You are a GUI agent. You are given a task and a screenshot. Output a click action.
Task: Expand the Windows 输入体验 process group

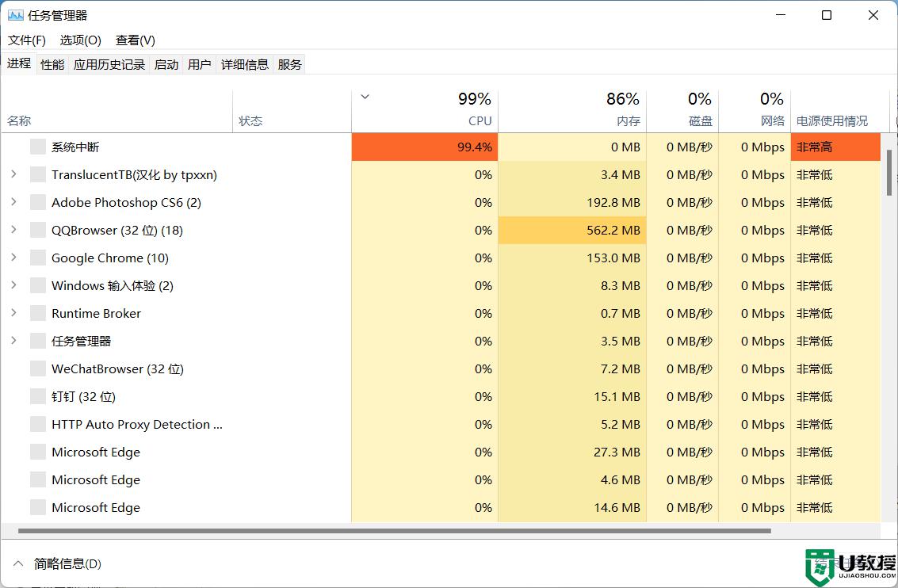(x=13, y=286)
